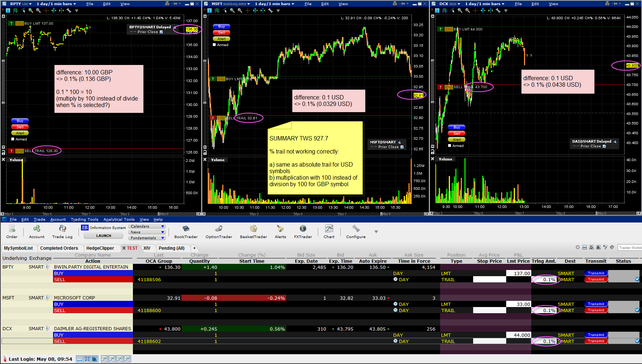Launch BookTrader from the toolbar
The width and height of the screenshot is (642, 364).
[x=186, y=232]
